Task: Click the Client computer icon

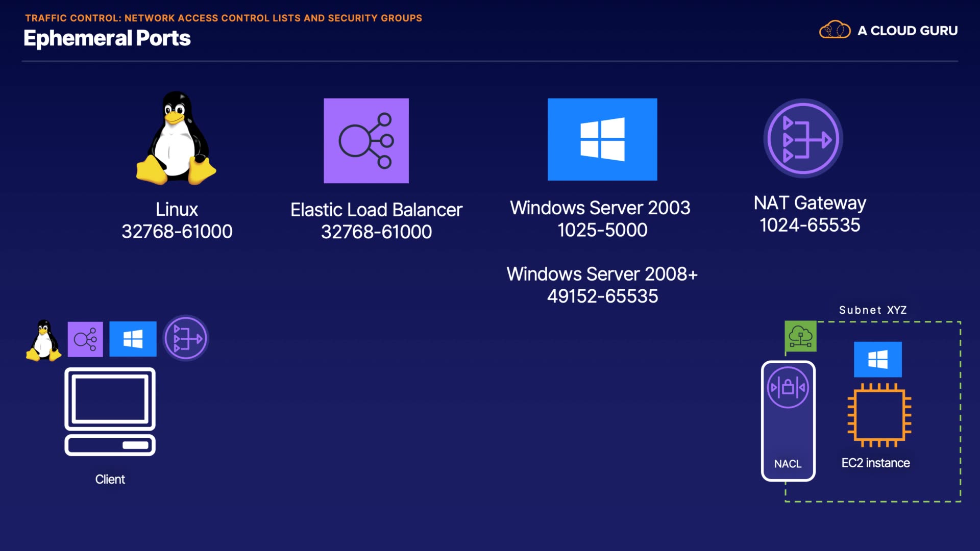Action: click(x=110, y=412)
